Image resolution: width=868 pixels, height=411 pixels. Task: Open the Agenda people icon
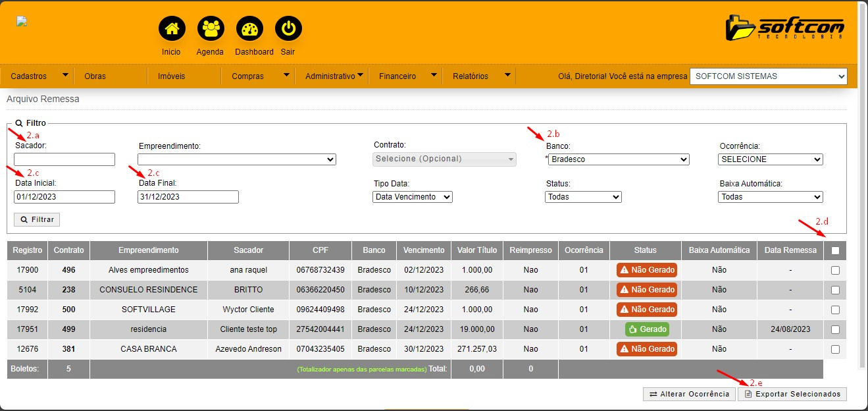[x=211, y=29]
